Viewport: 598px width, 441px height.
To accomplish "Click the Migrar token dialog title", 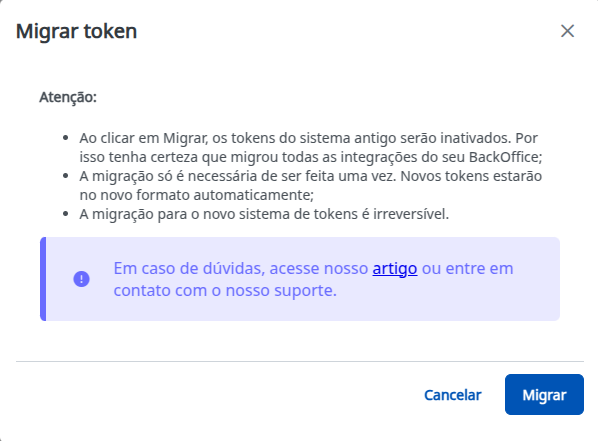I will 76,31.
